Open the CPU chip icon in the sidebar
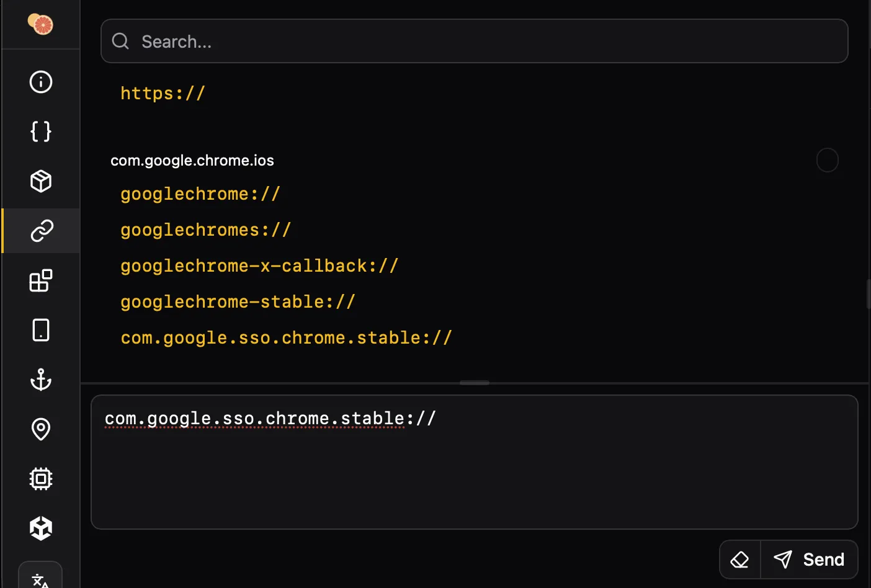 (40, 478)
